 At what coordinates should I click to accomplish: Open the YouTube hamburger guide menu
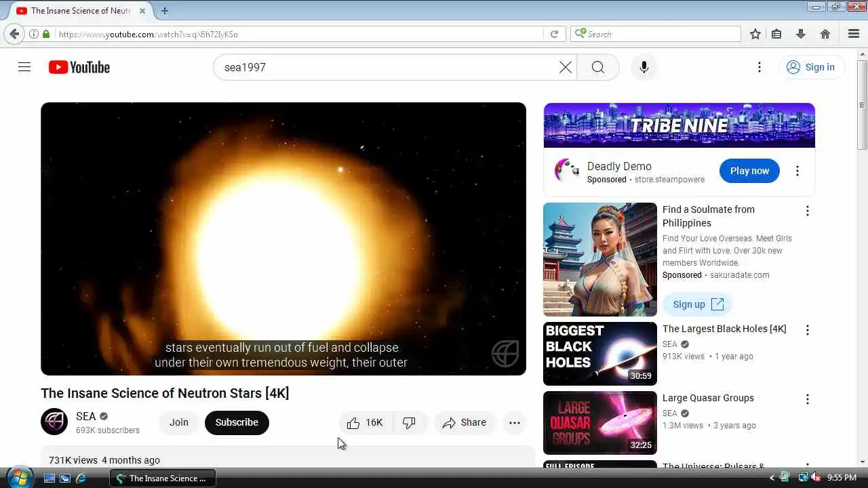pyautogui.click(x=24, y=67)
